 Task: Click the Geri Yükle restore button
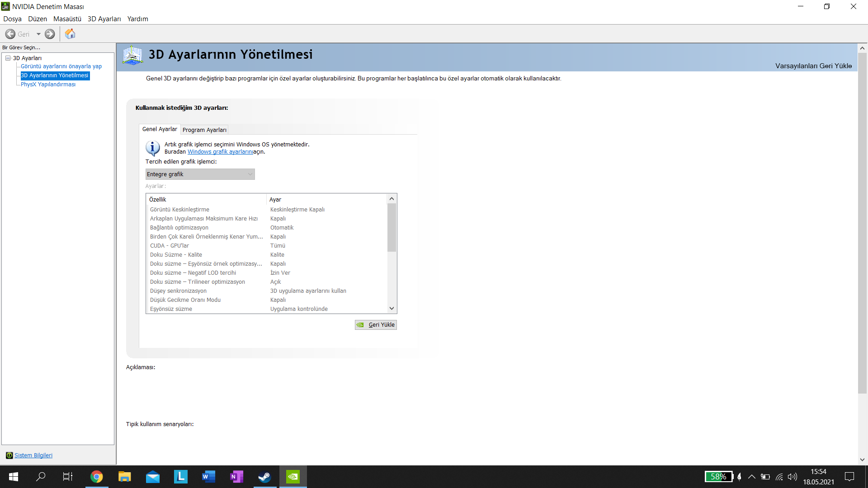point(376,324)
